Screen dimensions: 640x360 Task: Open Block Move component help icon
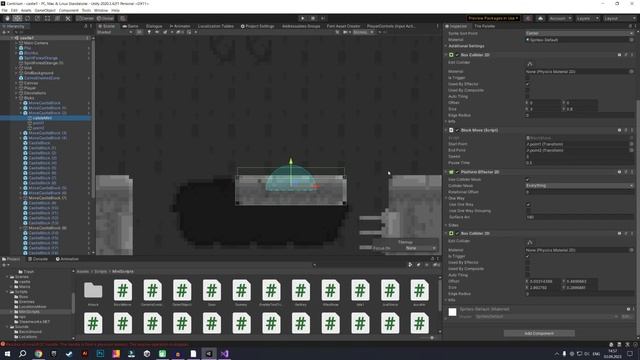[619, 130]
